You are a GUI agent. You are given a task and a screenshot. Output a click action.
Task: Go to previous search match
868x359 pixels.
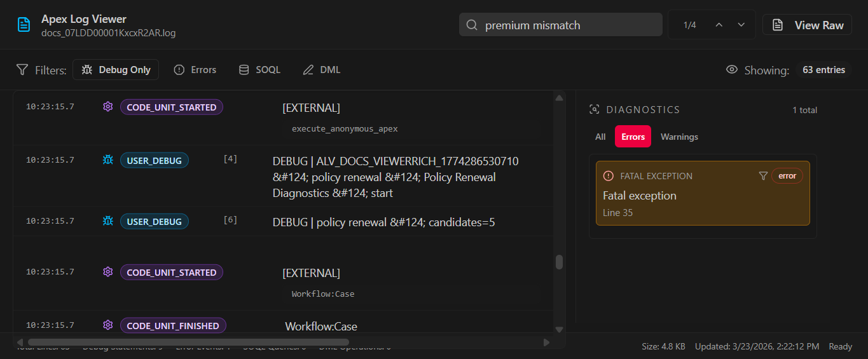tap(719, 25)
